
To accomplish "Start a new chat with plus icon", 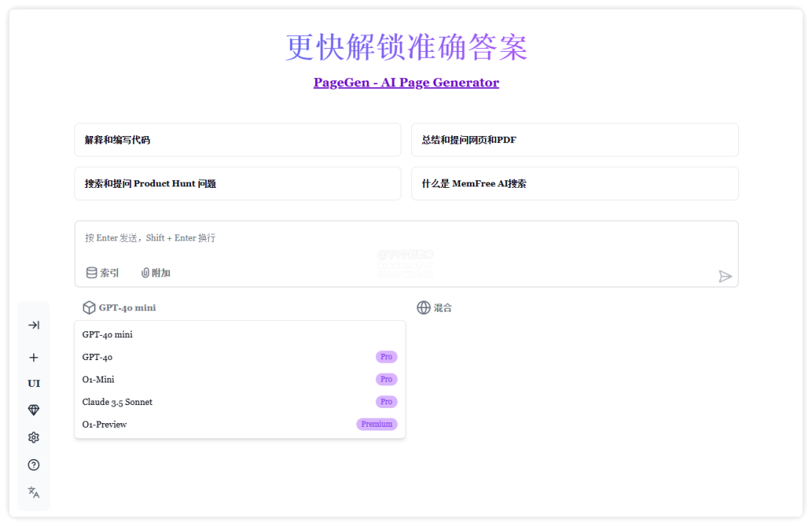I will 34,358.
